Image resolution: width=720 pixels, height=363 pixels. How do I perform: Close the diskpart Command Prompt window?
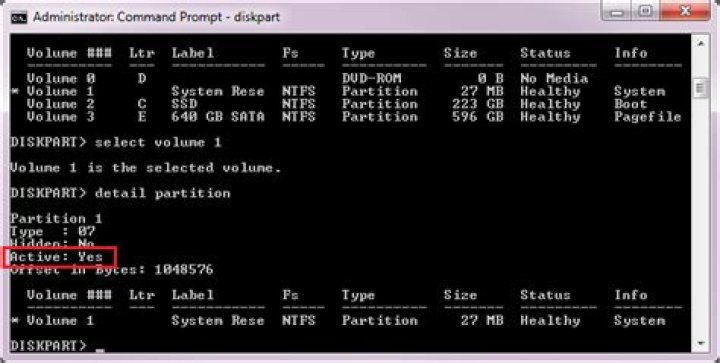686,11
